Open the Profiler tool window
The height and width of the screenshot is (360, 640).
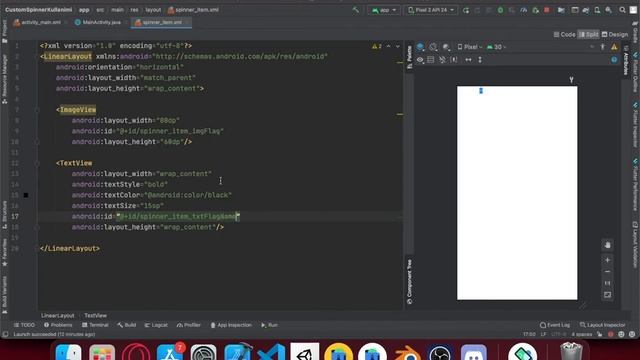point(189,325)
